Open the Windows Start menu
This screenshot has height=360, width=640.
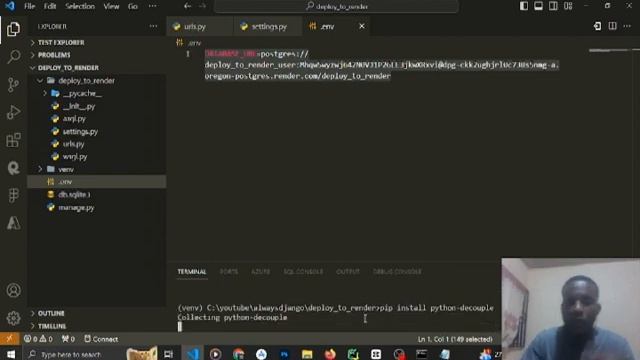(x=11, y=353)
